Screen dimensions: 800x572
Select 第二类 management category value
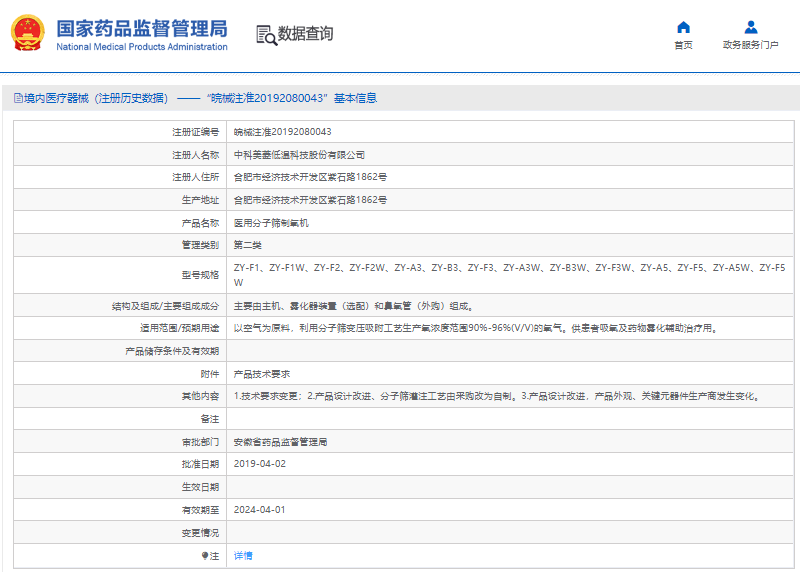pyautogui.click(x=247, y=245)
